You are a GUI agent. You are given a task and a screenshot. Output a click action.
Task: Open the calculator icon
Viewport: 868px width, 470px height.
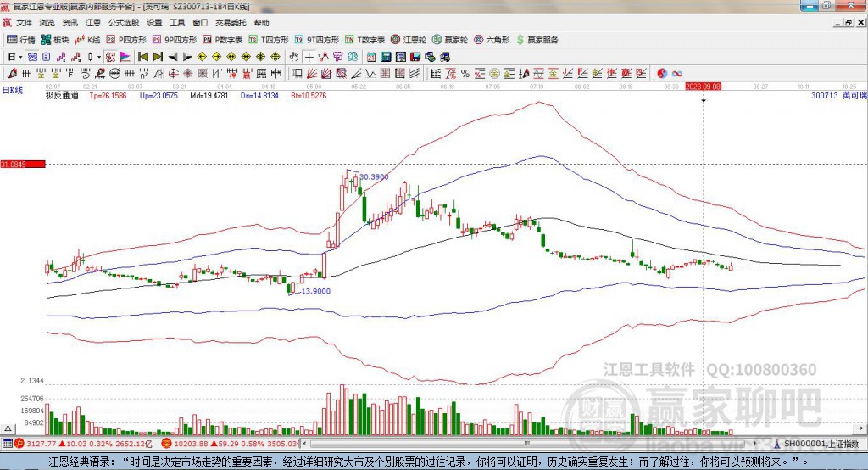click(x=387, y=57)
